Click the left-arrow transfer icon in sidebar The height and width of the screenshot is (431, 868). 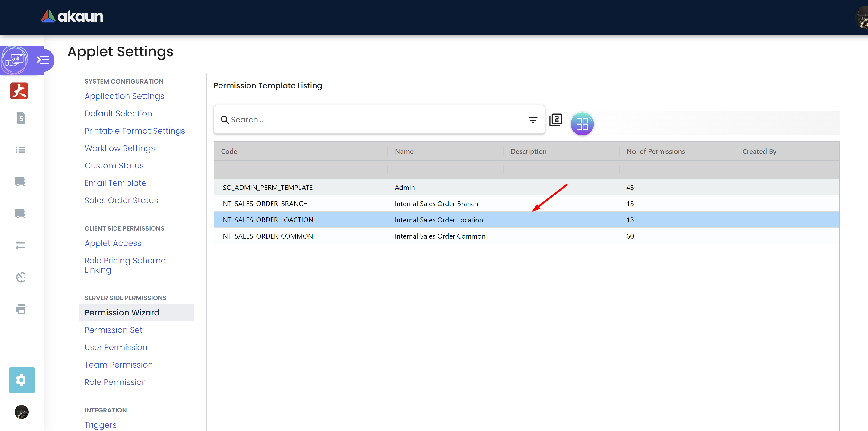21,246
